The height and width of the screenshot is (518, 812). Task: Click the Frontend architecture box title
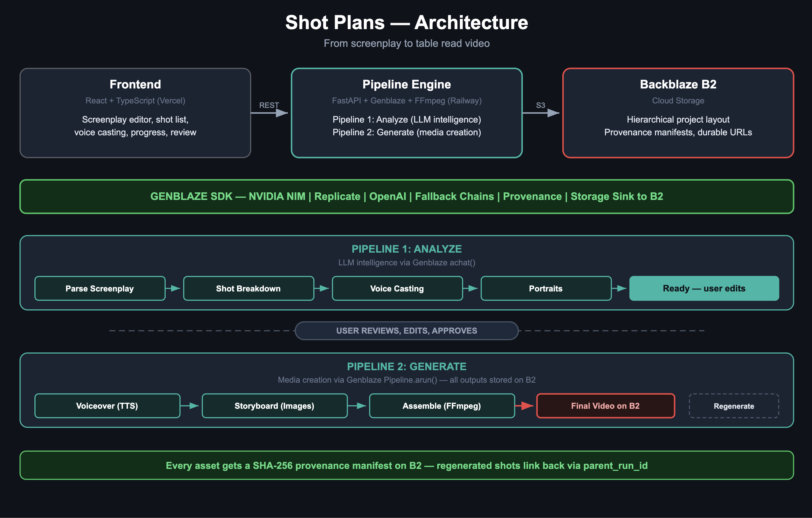click(x=135, y=84)
